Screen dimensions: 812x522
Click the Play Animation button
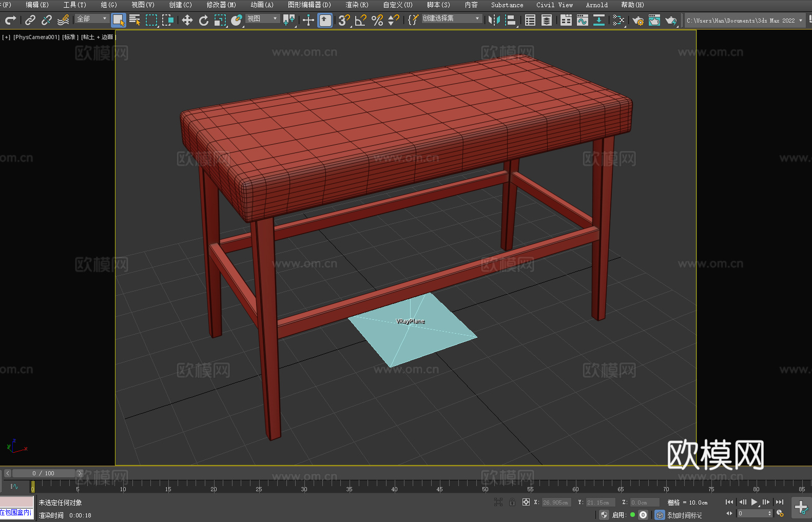[x=755, y=502]
